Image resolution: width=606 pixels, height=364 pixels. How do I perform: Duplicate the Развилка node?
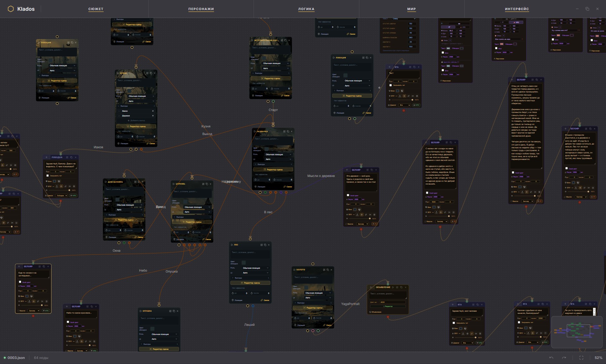coord(288,132)
